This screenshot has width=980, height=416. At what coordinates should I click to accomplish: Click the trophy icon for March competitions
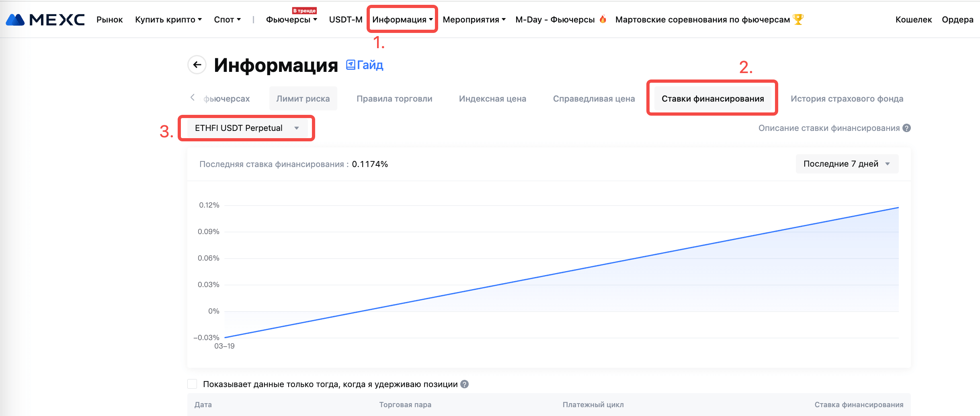[x=798, y=19]
